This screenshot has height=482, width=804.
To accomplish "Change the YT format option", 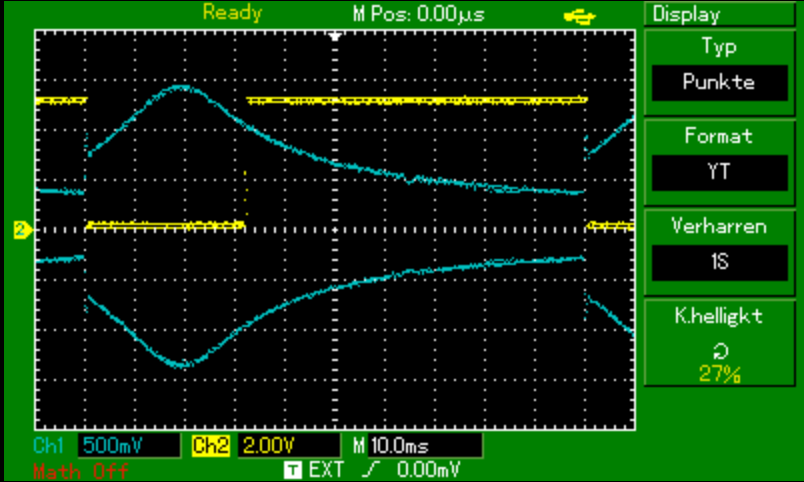I will (720, 172).
